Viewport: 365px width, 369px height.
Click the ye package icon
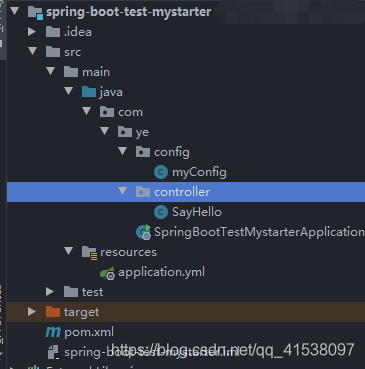(125, 132)
